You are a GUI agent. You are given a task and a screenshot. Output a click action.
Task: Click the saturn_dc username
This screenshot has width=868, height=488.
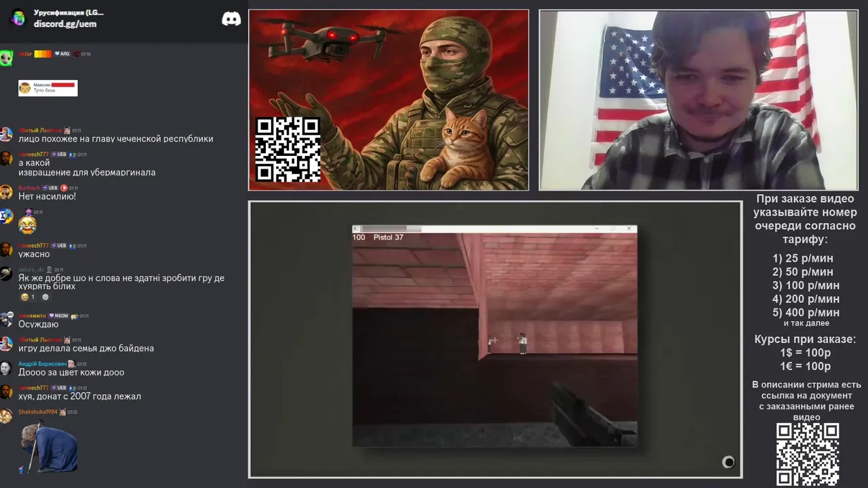31,270
